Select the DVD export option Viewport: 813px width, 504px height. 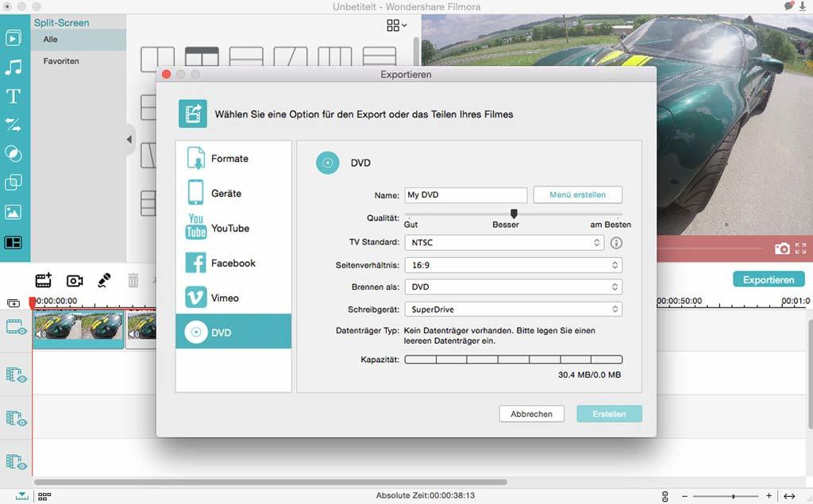(x=233, y=332)
